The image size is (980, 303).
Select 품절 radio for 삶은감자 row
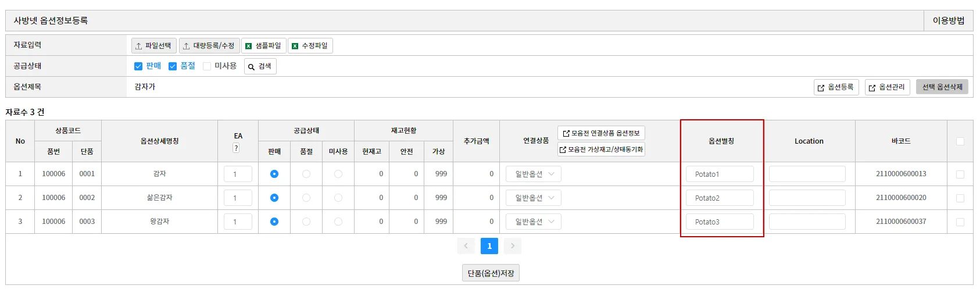(306, 198)
